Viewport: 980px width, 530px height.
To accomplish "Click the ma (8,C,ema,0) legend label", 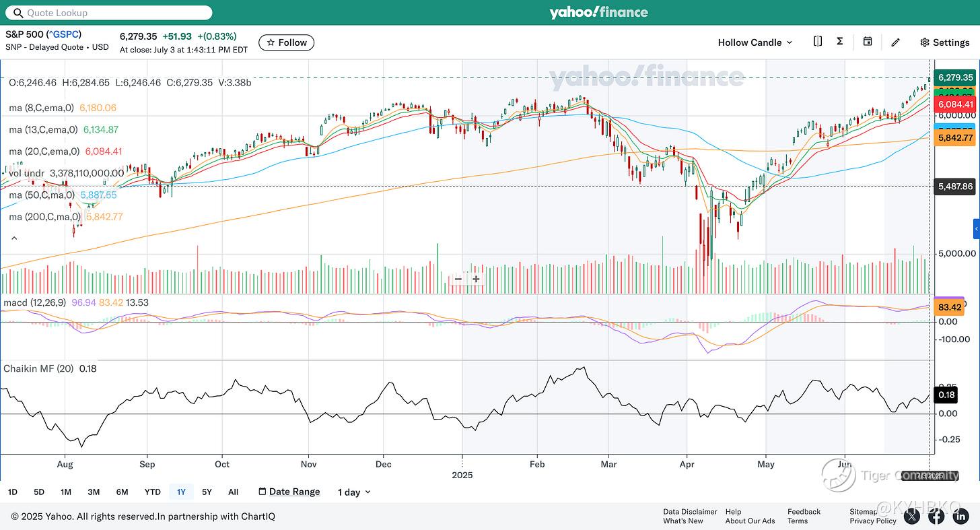I will pyautogui.click(x=42, y=108).
